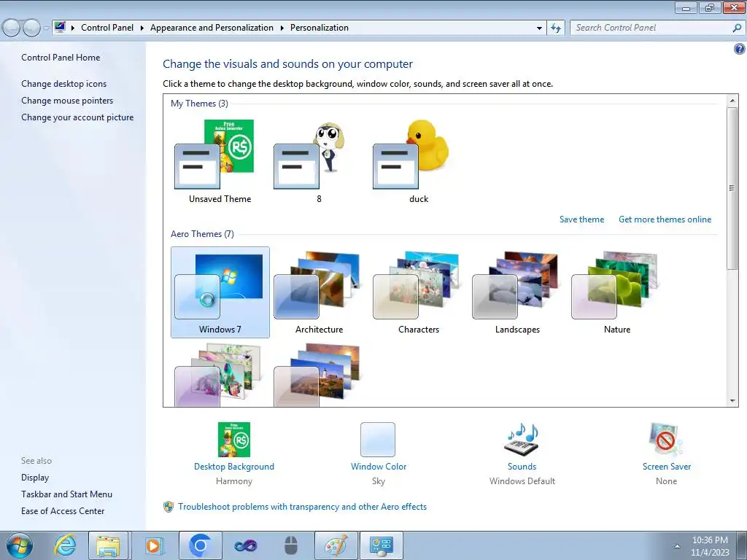This screenshot has height=560, width=747.
Task: Open Windows Media Player from taskbar
Action: (153, 545)
